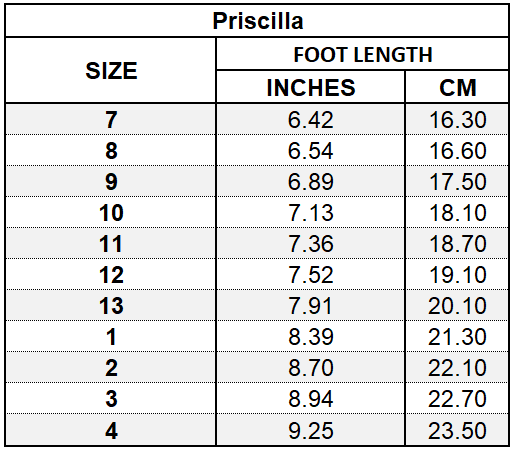Click the 8.94 inches value
514x450 pixels.
[311, 398]
